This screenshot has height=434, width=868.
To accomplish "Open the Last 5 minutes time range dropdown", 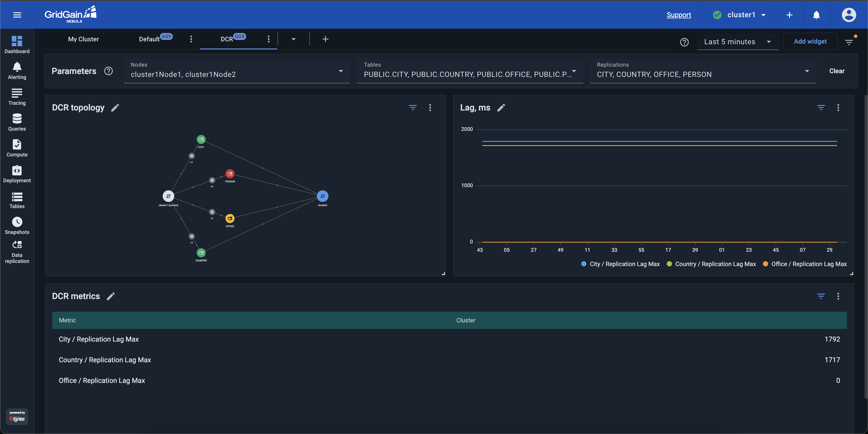I will 738,42.
